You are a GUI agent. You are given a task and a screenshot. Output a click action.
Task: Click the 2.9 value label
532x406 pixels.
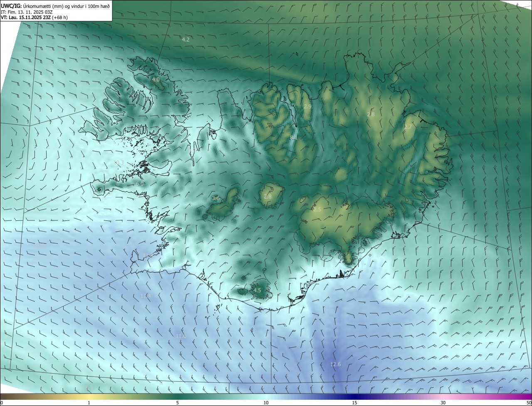[308, 107]
